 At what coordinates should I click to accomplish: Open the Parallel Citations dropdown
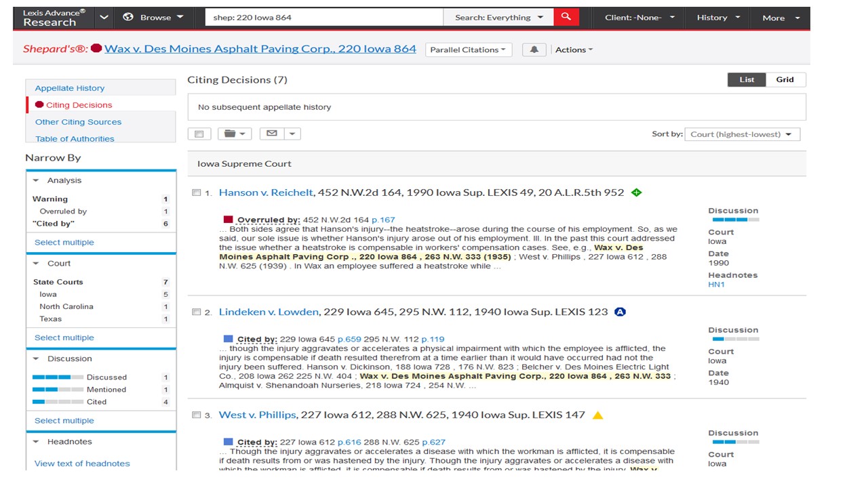click(469, 49)
